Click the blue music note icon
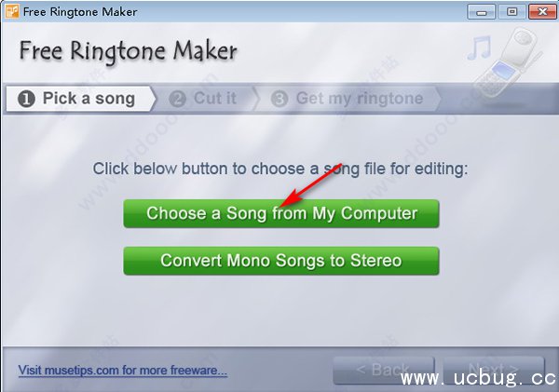 tap(480, 47)
